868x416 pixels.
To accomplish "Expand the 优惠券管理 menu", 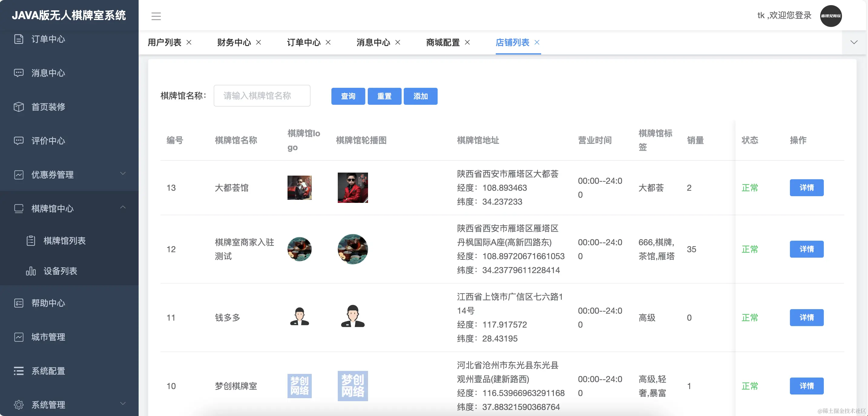I will (x=123, y=174).
